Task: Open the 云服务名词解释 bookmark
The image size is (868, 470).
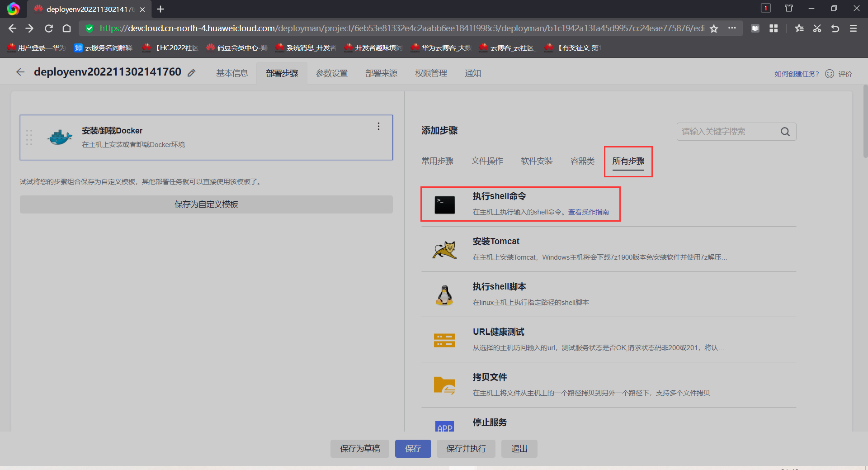Action: point(104,47)
